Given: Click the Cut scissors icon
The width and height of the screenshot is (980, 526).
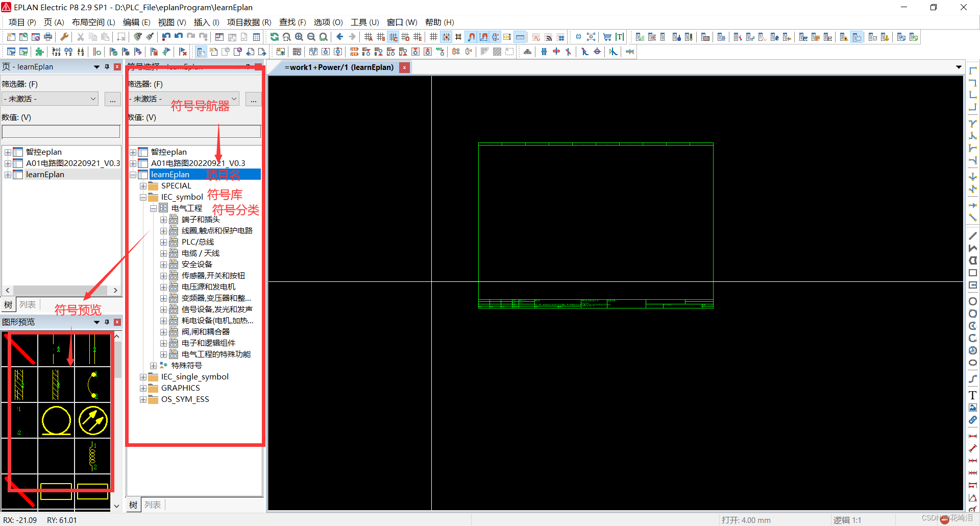Looking at the screenshot, I should pyautogui.click(x=81, y=37).
